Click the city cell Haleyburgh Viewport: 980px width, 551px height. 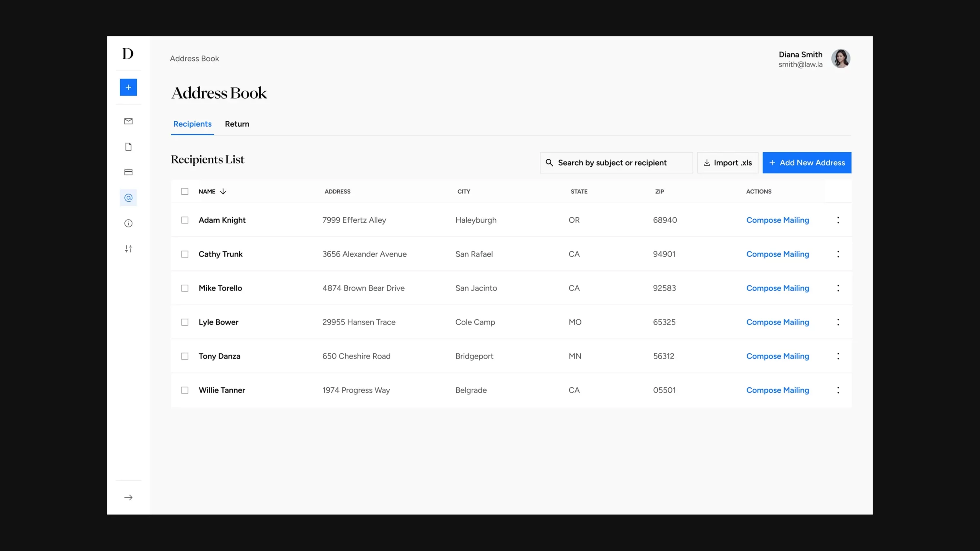pyautogui.click(x=476, y=220)
